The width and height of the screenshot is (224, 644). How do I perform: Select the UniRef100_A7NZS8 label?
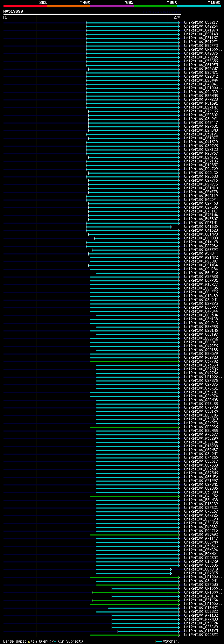[201, 99]
